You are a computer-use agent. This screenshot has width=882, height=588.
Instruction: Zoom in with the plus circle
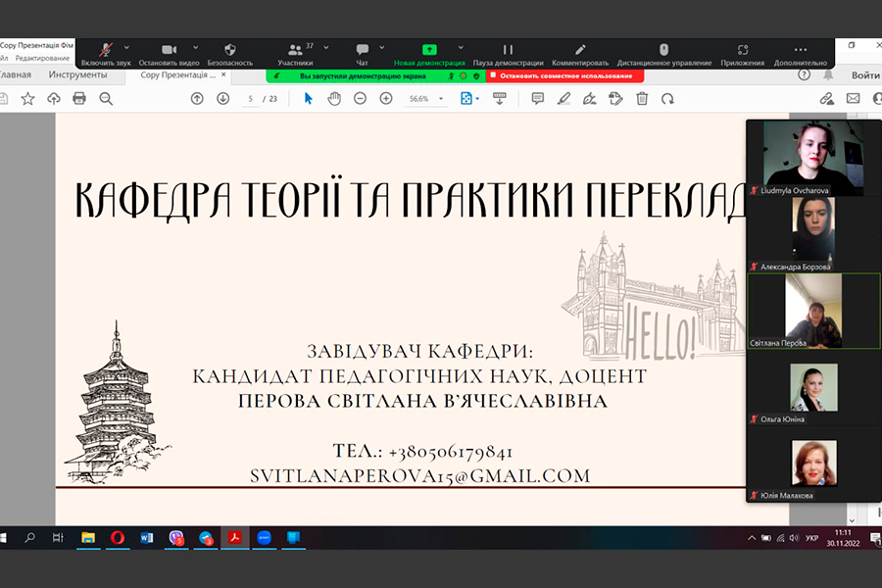tap(386, 99)
